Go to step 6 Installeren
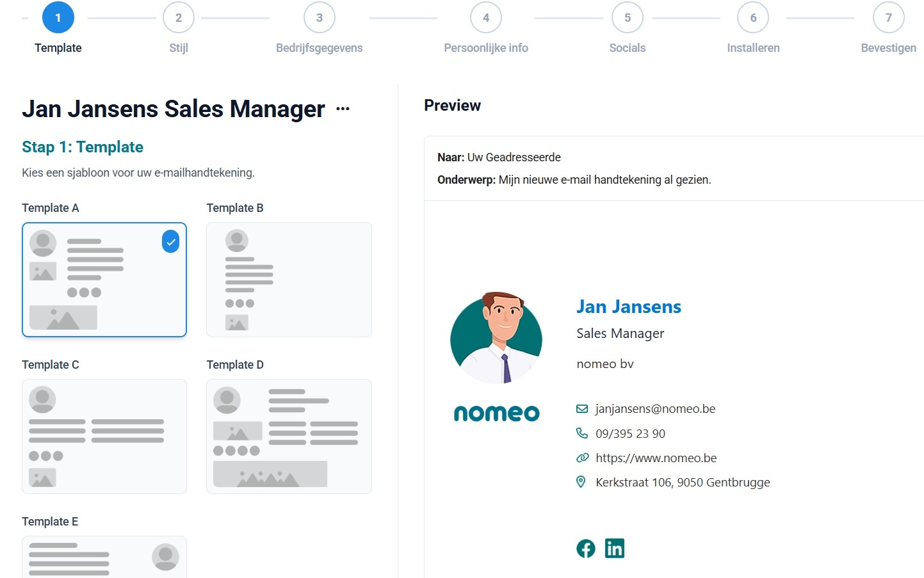The width and height of the screenshot is (924, 578). 753,18
